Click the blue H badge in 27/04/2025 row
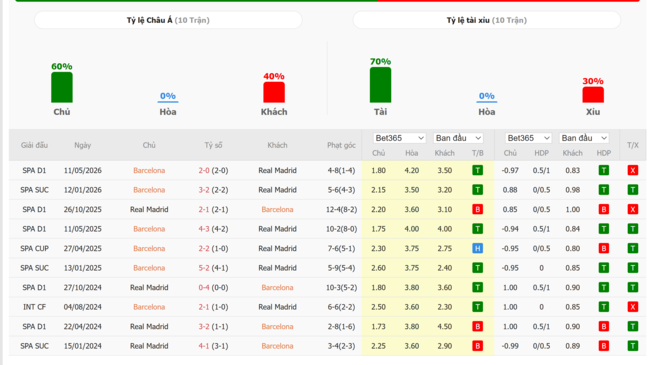650x365 pixels. [x=478, y=248]
